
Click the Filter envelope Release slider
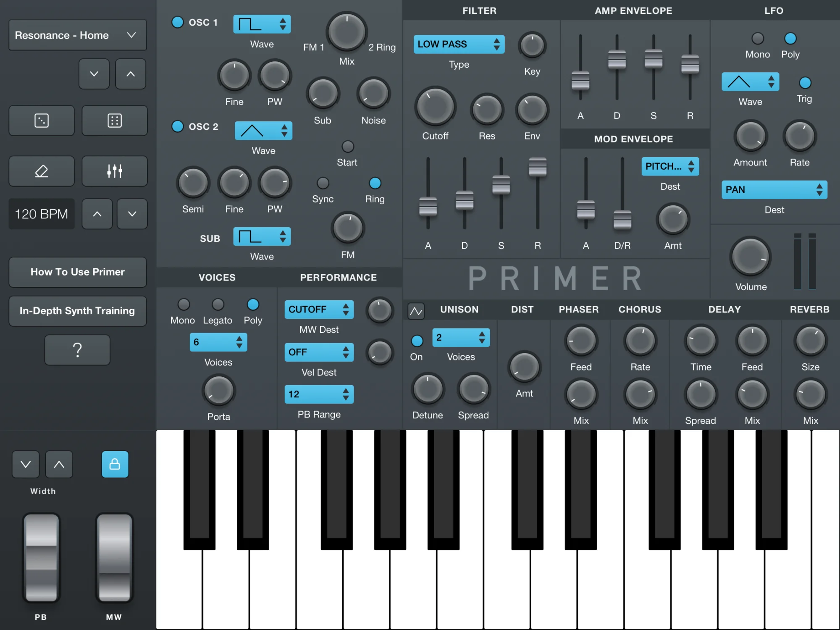coord(538,166)
